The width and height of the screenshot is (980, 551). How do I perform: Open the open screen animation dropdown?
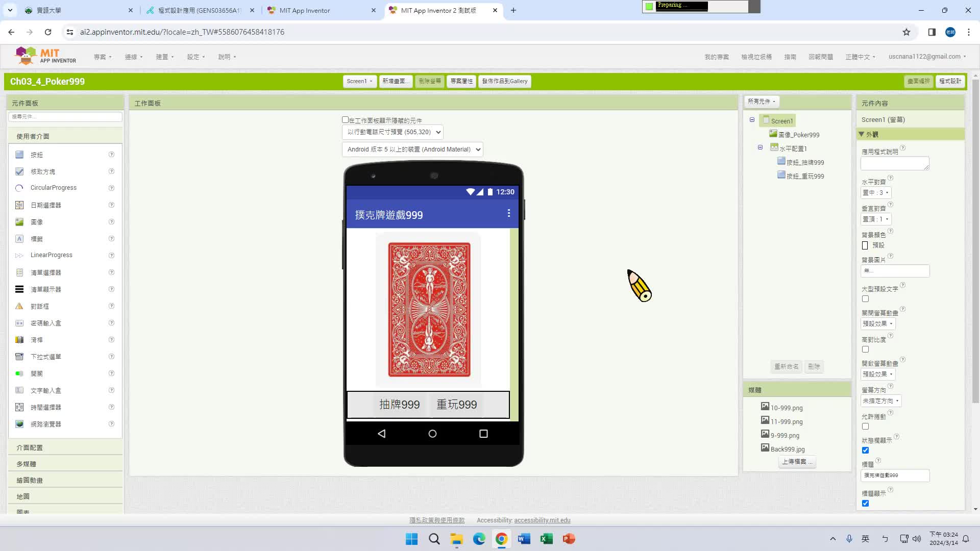(878, 374)
